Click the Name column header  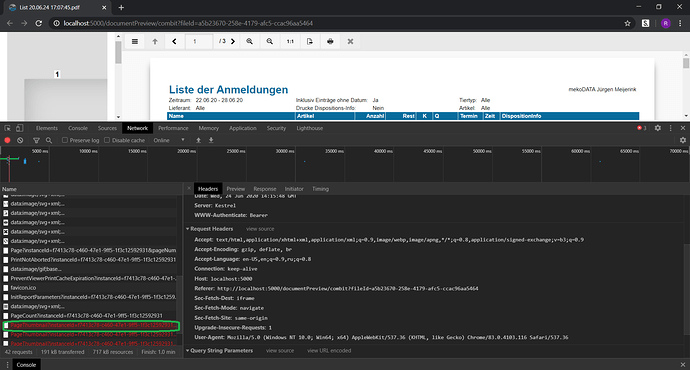(91, 189)
